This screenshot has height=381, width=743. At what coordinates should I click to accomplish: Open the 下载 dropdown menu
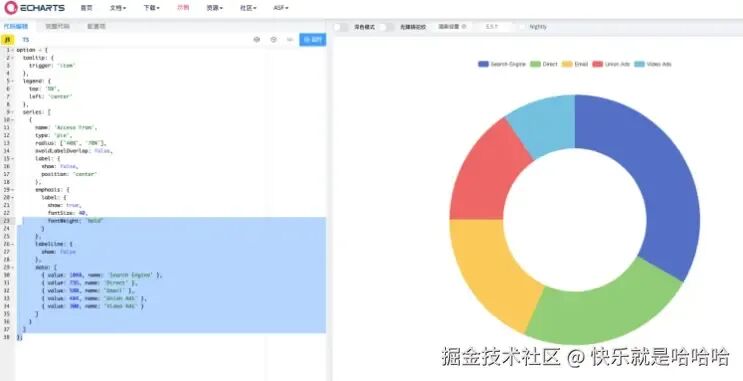click(152, 8)
